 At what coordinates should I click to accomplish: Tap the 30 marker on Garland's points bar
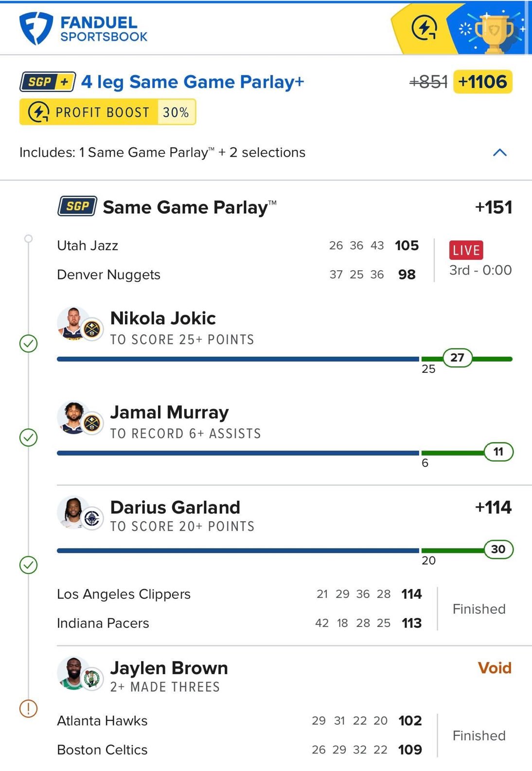(x=498, y=550)
